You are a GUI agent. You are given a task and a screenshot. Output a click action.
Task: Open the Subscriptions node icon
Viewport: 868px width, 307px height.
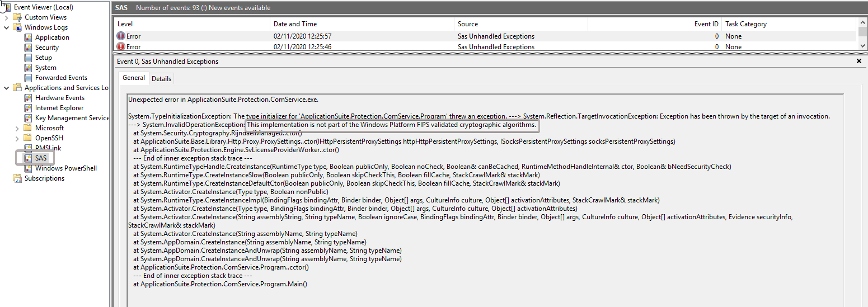[17, 178]
